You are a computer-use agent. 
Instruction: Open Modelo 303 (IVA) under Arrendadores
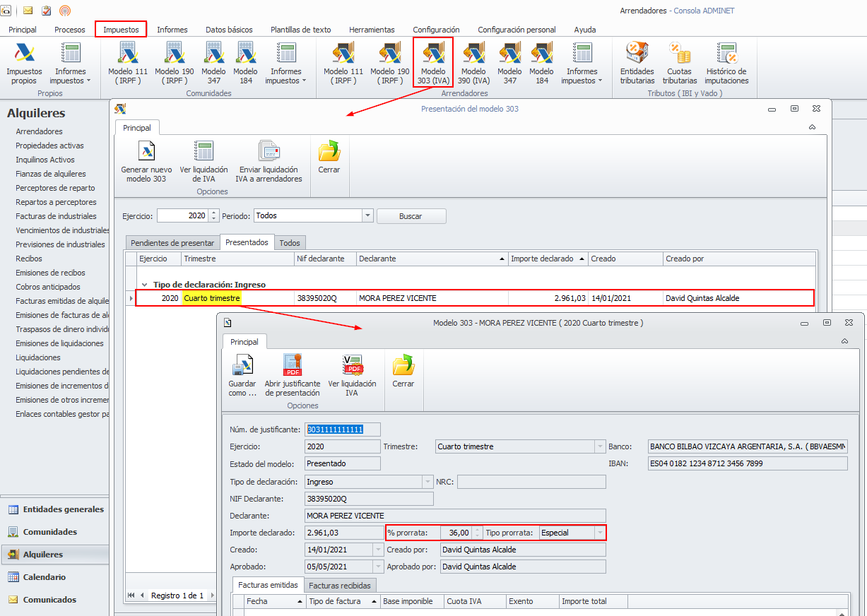pyautogui.click(x=433, y=64)
